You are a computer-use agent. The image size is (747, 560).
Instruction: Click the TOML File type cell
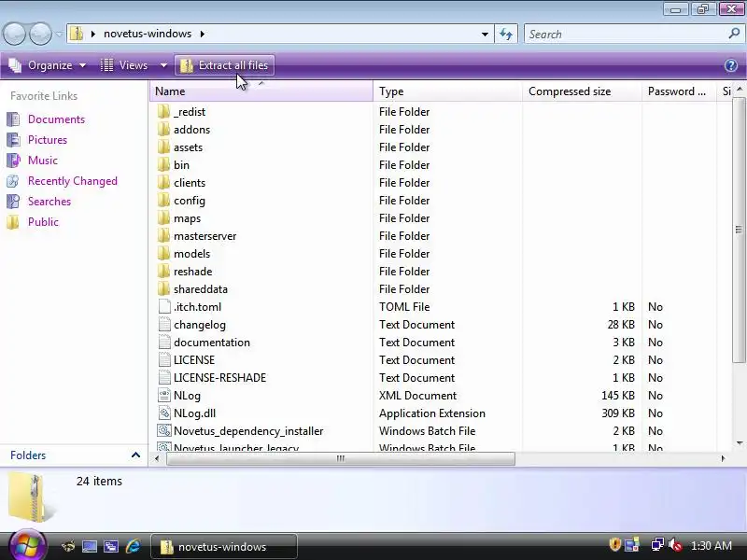click(404, 307)
